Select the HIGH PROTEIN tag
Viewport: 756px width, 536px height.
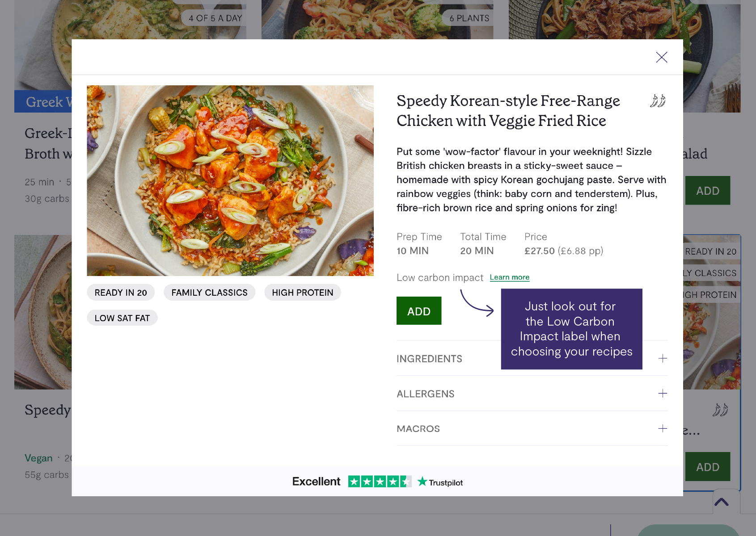click(x=302, y=293)
